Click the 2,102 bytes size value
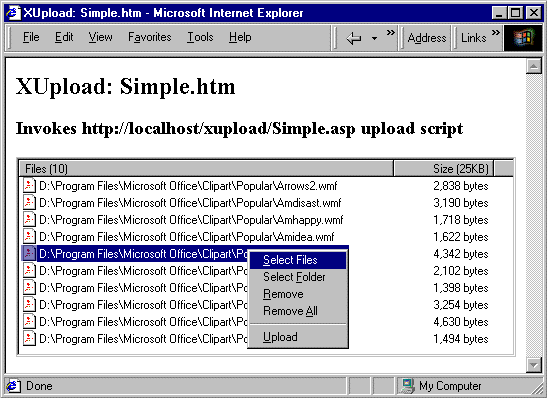 [x=460, y=271]
